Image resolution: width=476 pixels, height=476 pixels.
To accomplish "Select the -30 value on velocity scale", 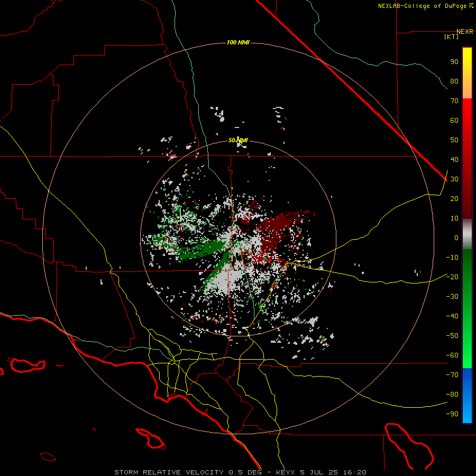I will click(x=452, y=297).
